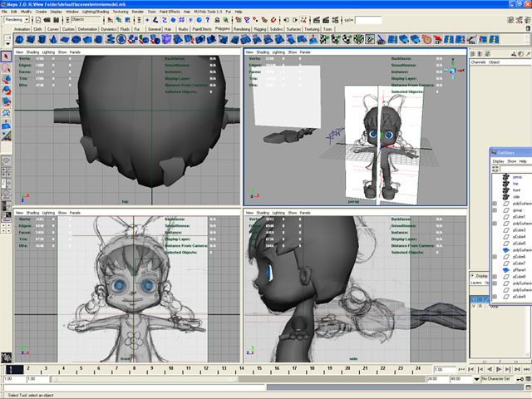This screenshot has width=532, height=399.
Task: Open the sel field mode dropdown
Action: 349,20
